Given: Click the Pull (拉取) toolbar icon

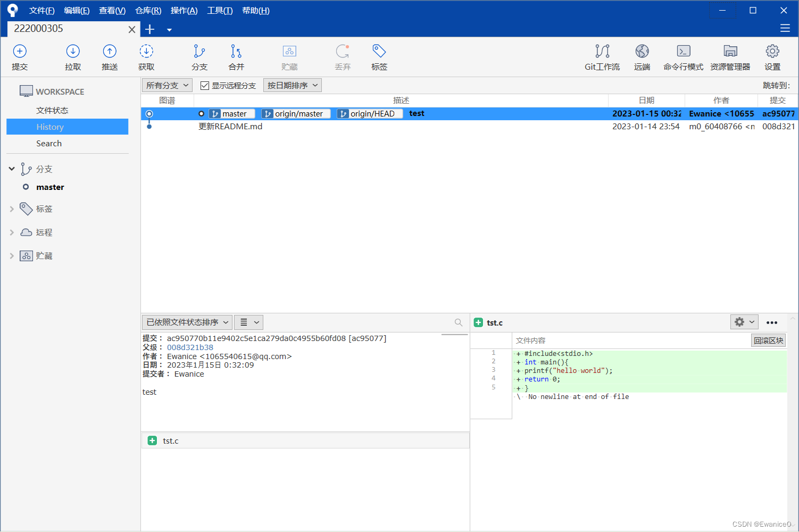Looking at the screenshot, I should click(73, 57).
